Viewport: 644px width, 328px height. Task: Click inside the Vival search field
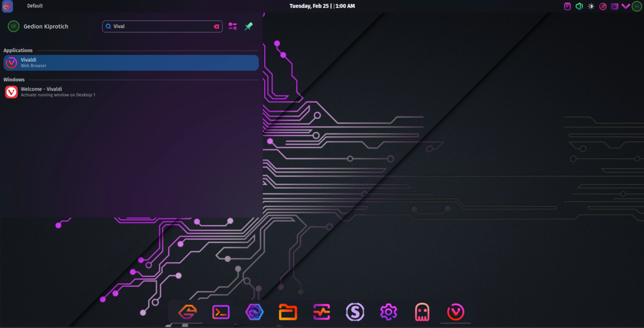[157, 26]
